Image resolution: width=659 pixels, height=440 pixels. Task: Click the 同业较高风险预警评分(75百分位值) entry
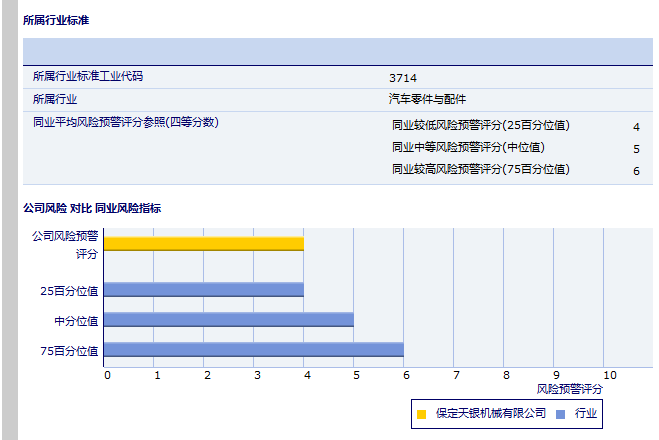pyautogui.click(x=481, y=170)
